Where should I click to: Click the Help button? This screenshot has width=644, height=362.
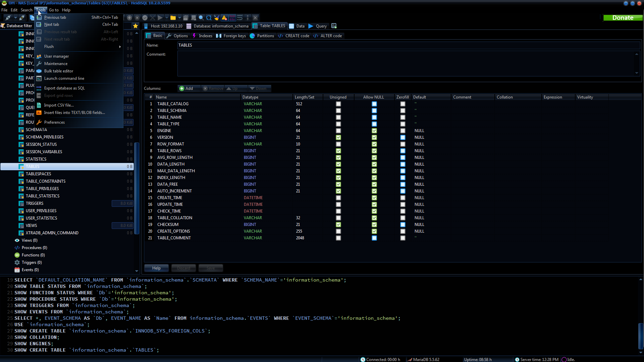click(x=156, y=268)
